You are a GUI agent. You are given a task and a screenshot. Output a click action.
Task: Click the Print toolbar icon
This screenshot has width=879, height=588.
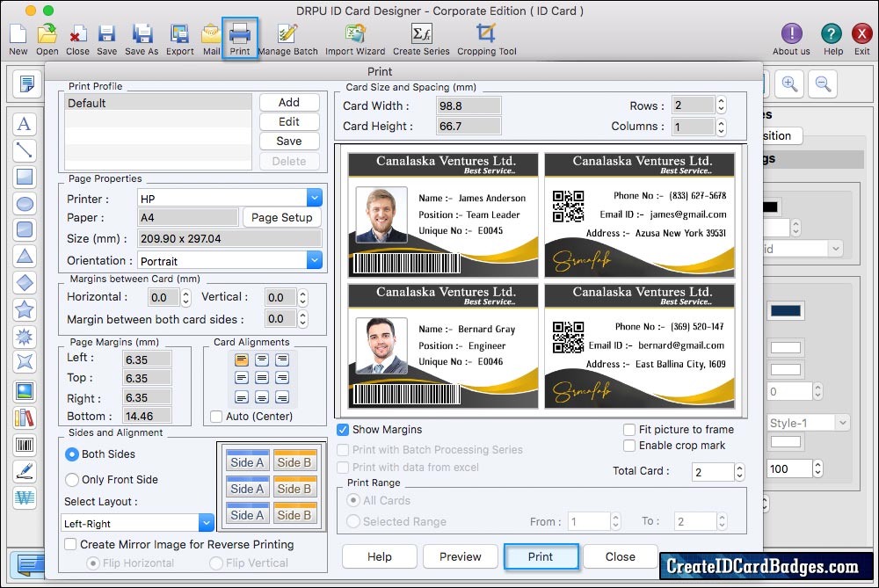click(239, 38)
